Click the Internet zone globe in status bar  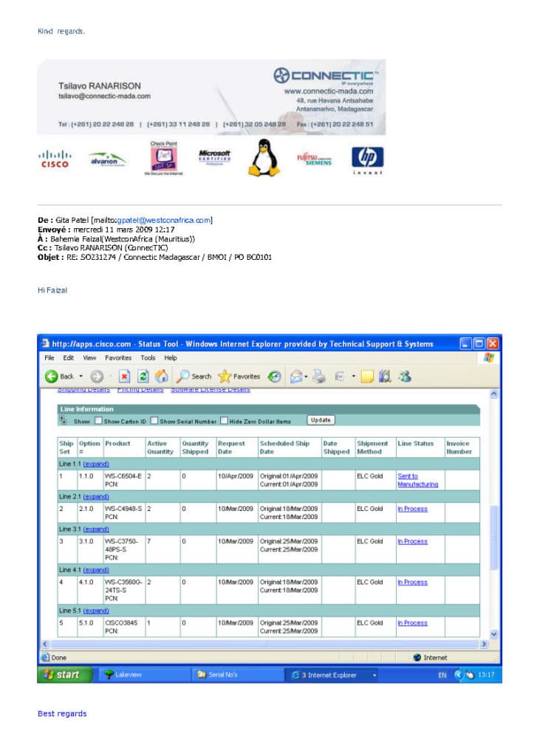tap(417, 658)
